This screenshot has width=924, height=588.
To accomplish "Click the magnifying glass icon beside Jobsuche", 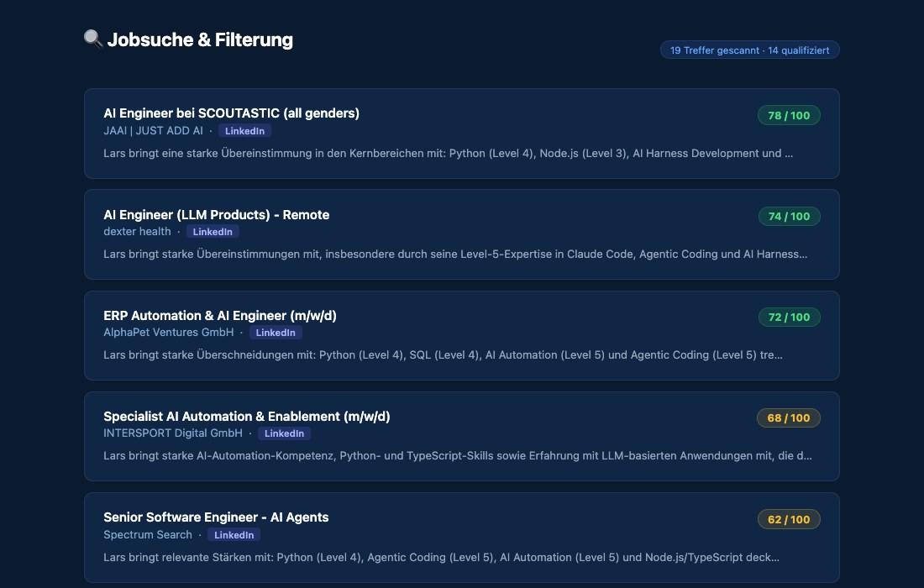I will point(93,39).
